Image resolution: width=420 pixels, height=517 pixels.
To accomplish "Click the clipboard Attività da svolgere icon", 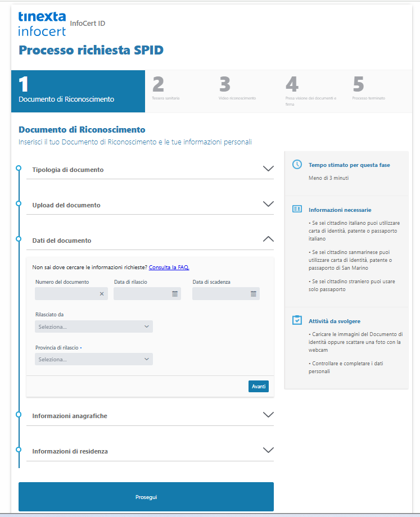I will (x=297, y=320).
